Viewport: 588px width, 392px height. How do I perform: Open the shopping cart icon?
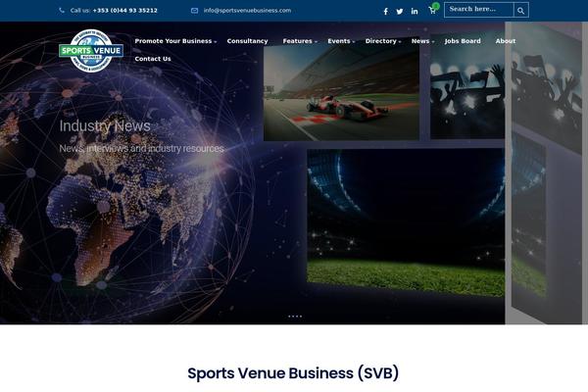coord(432,11)
